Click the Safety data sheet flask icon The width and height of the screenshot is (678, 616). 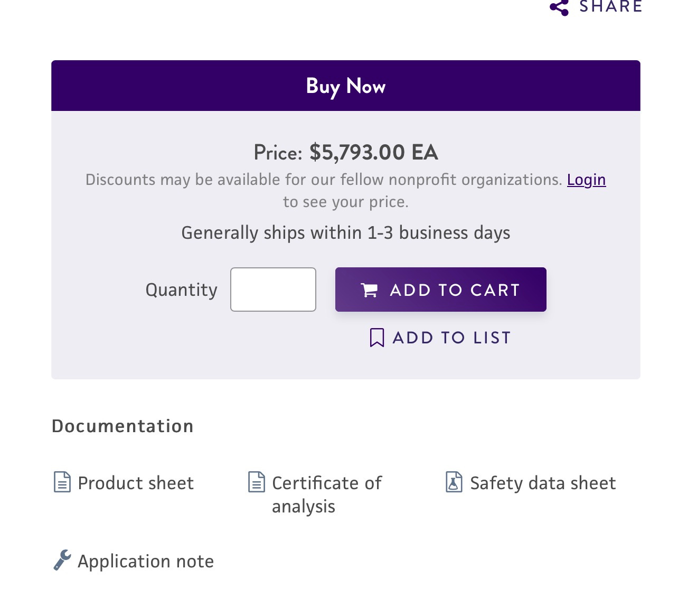click(x=454, y=482)
